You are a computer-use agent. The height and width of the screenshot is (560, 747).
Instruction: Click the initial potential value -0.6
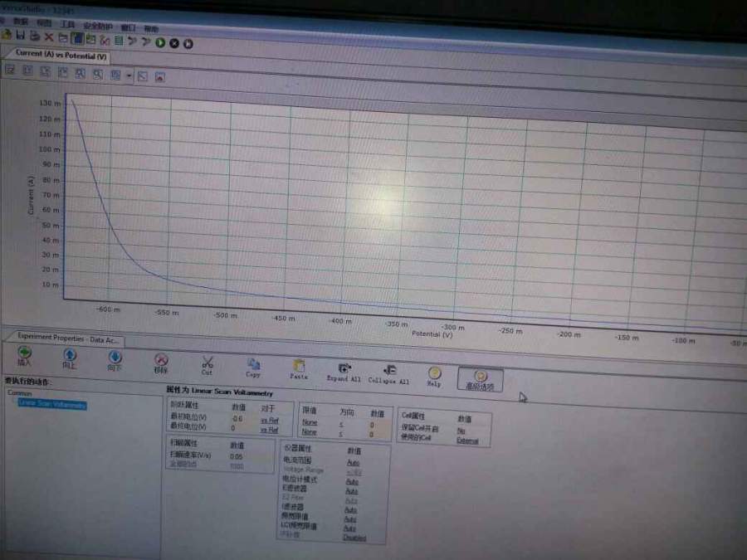237,419
